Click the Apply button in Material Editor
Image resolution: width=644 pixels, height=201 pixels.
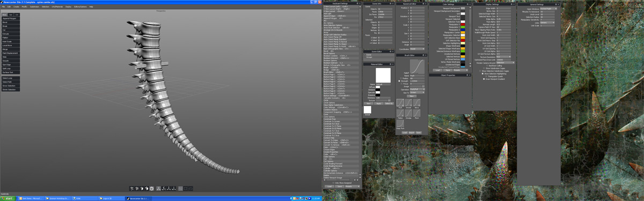point(379,103)
